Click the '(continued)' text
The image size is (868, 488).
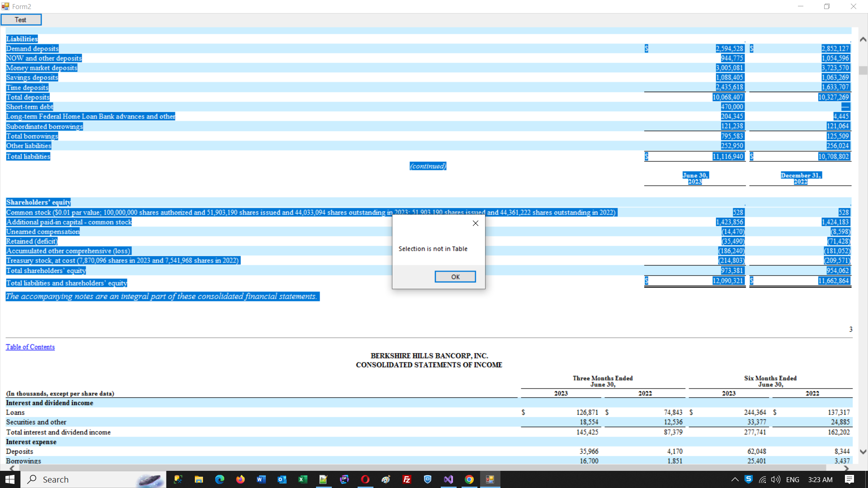pos(428,166)
